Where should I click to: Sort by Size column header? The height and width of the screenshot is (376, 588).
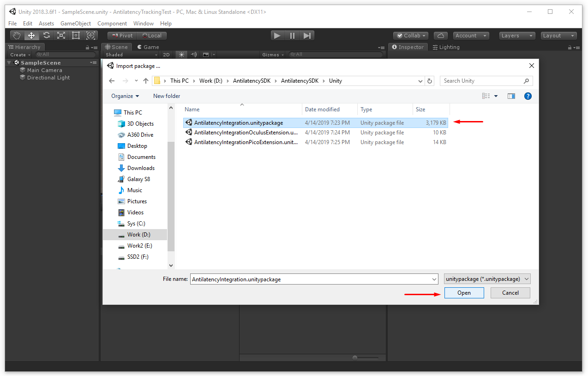(x=431, y=109)
